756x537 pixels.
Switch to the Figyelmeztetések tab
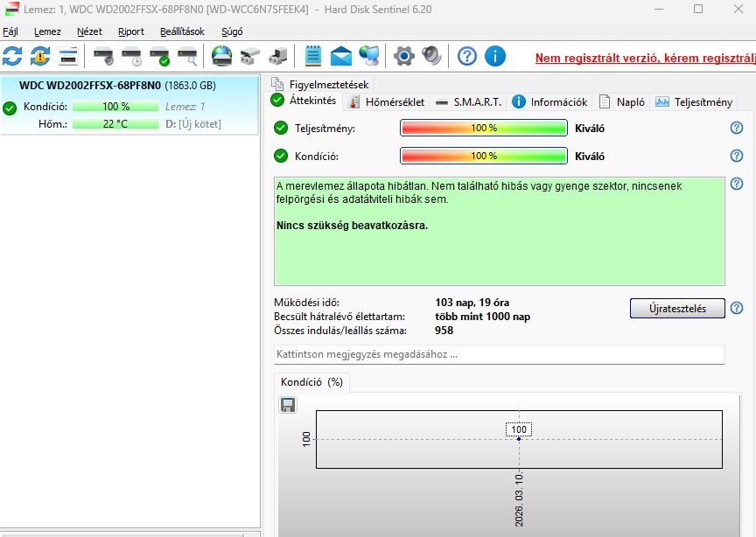[x=320, y=84]
